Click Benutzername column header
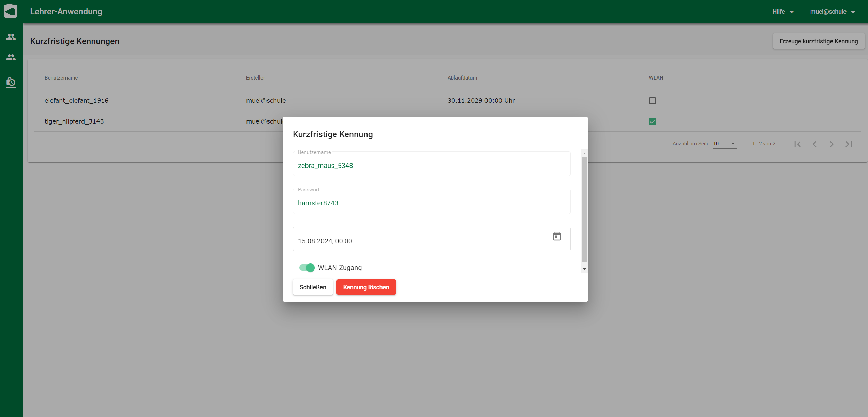868x417 pixels. [61, 78]
